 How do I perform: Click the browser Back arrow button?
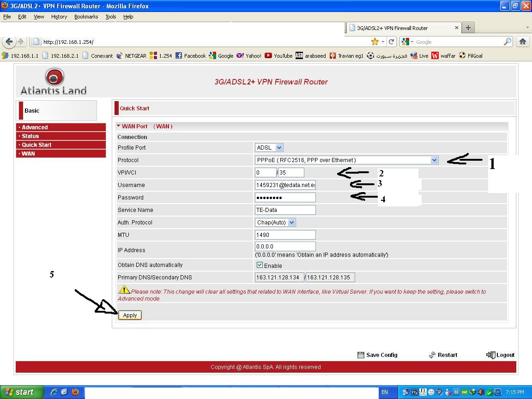(8, 42)
